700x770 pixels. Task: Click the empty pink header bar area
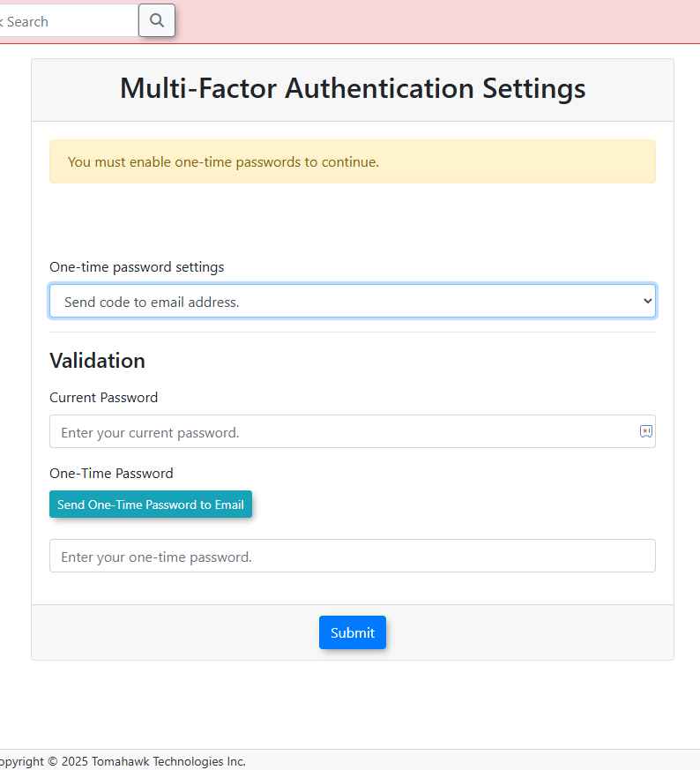[441, 21]
